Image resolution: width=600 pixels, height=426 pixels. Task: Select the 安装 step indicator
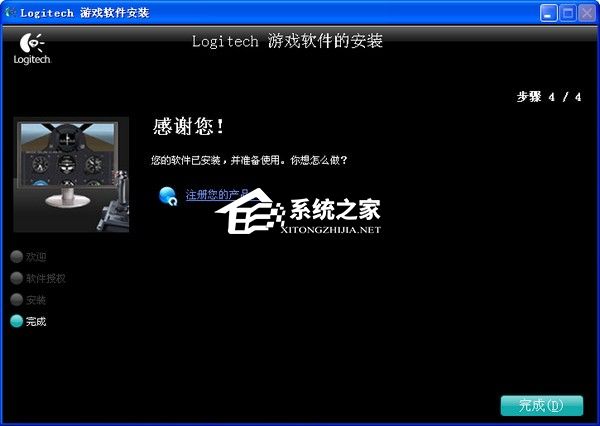(x=28, y=299)
